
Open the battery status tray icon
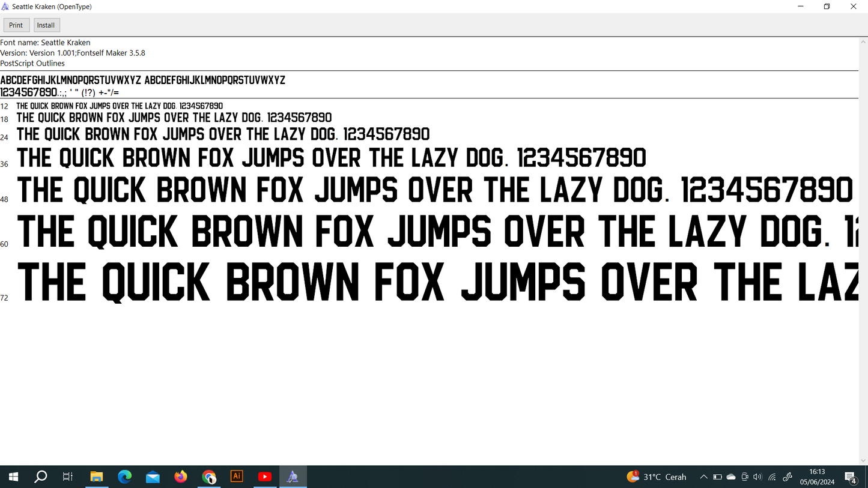(x=717, y=477)
